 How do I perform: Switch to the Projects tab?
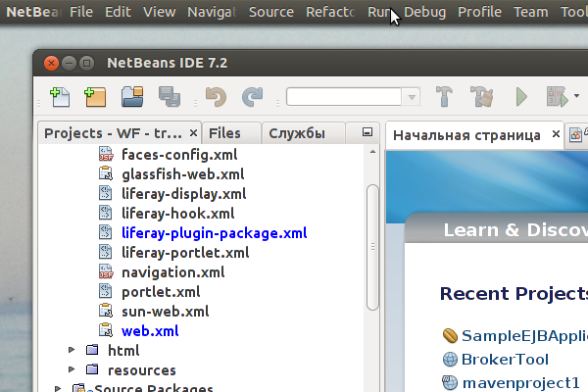[113, 133]
